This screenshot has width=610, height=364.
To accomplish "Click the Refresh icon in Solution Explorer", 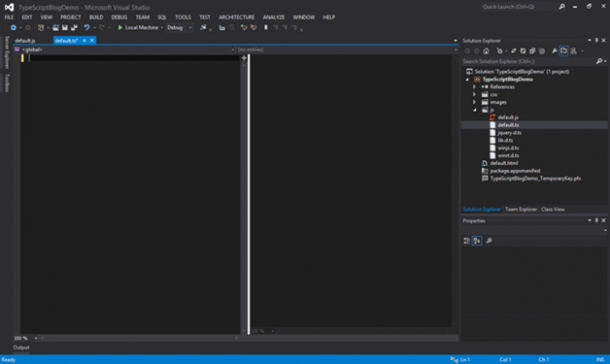I will tap(523, 51).
